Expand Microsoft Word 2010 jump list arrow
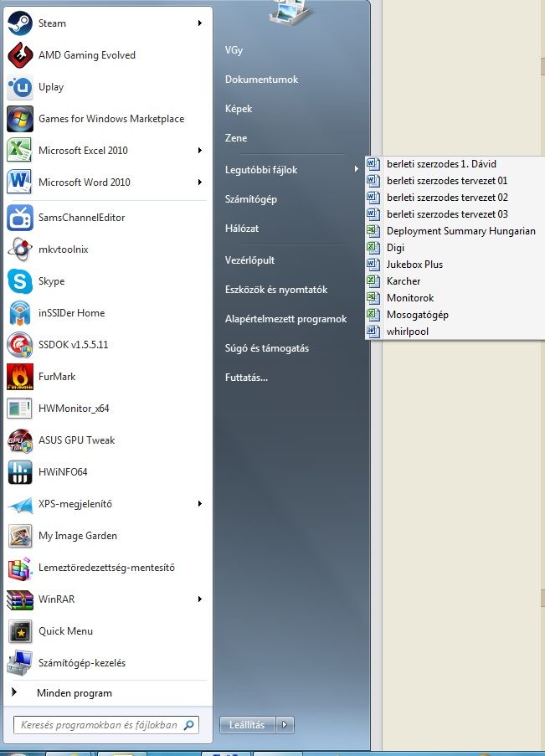This screenshot has width=545, height=756. tap(200, 183)
